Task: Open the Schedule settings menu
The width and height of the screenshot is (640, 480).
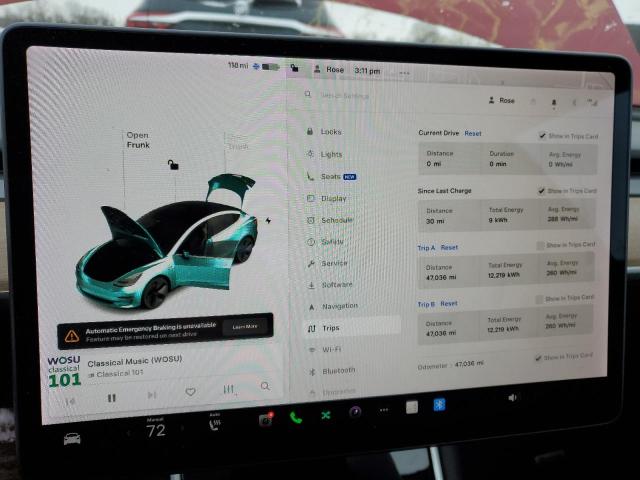Action: (x=330, y=220)
